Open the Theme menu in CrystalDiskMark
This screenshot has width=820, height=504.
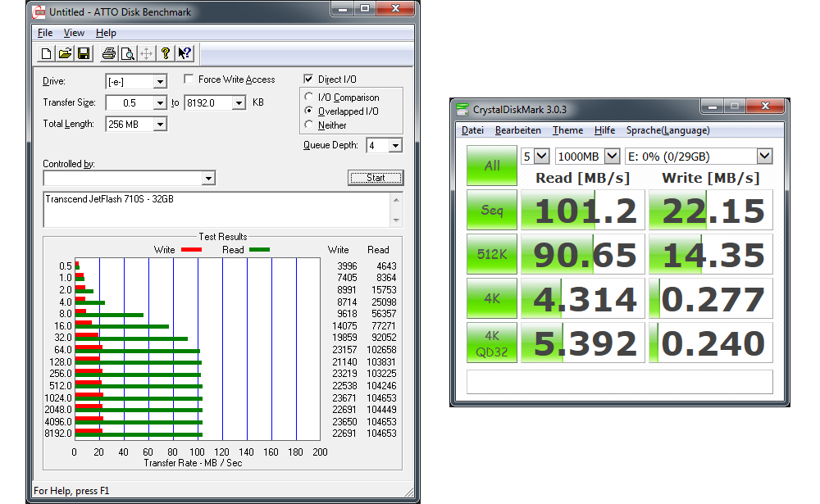(567, 130)
